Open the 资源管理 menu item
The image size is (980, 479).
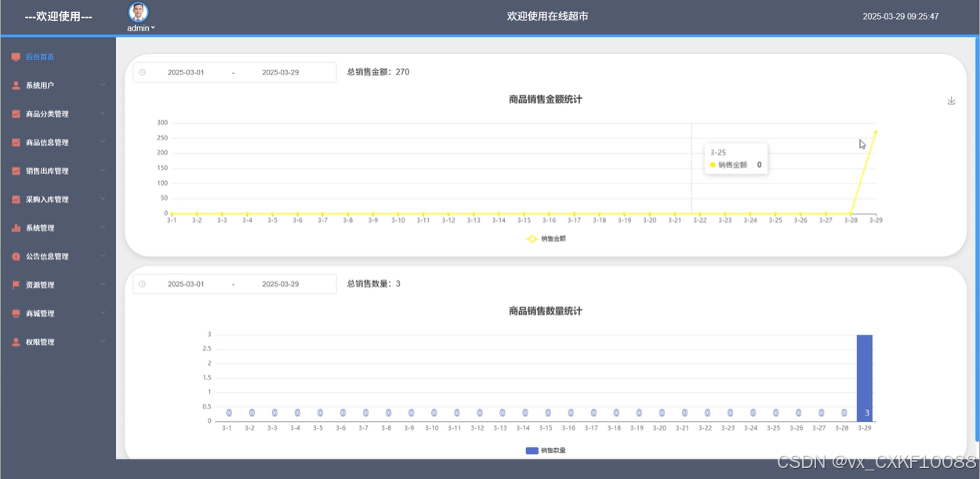click(x=58, y=285)
